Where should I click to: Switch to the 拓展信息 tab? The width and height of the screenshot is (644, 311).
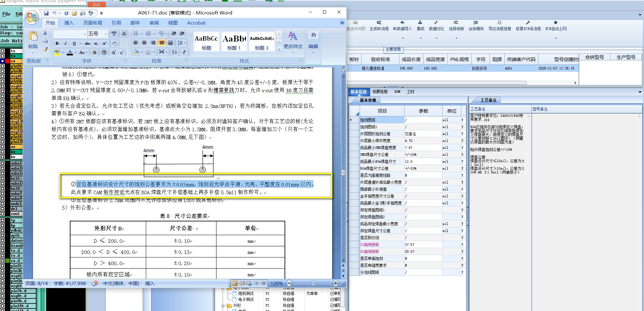click(x=380, y=92)
